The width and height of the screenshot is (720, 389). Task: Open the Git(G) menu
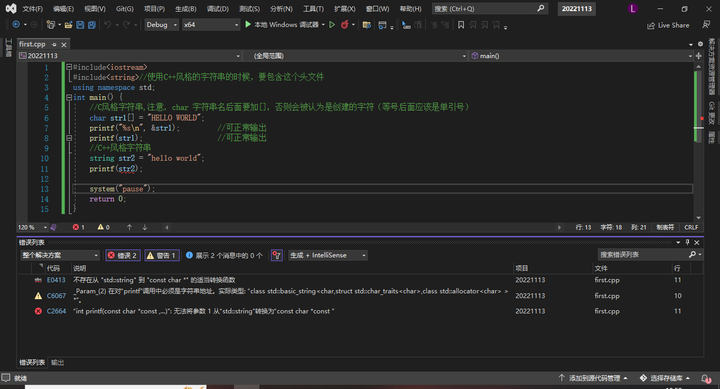(124, 9)
